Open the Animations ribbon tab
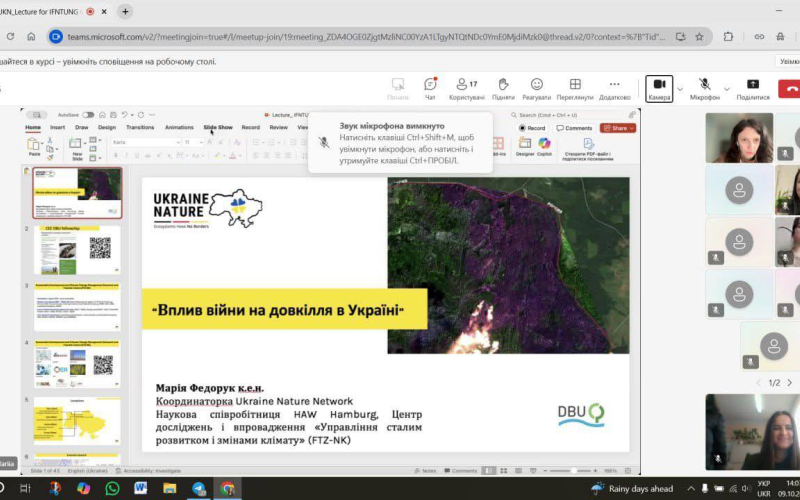 coord(179,128)
